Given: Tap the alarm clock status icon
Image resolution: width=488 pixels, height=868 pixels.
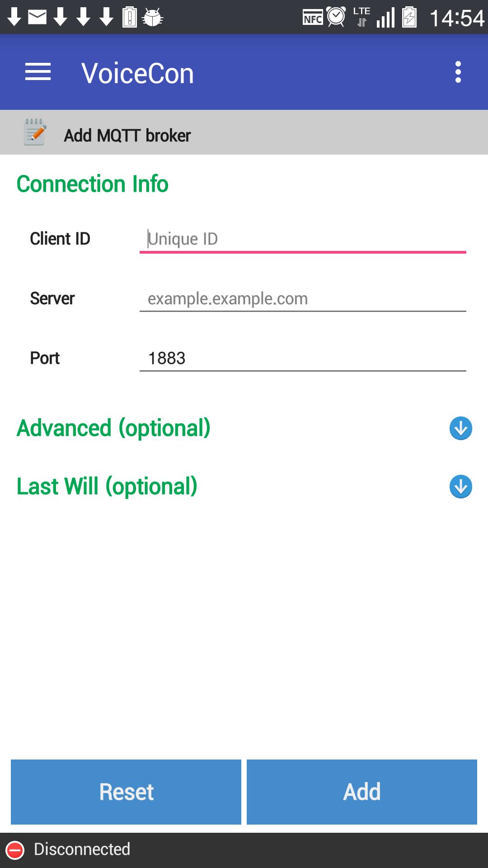Looking at the screenshot, I should pyautogui.click(x=336, y=17).
